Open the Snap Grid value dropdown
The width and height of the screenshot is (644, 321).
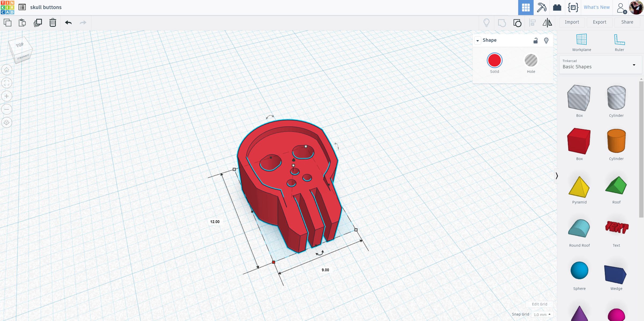point(542,315)
